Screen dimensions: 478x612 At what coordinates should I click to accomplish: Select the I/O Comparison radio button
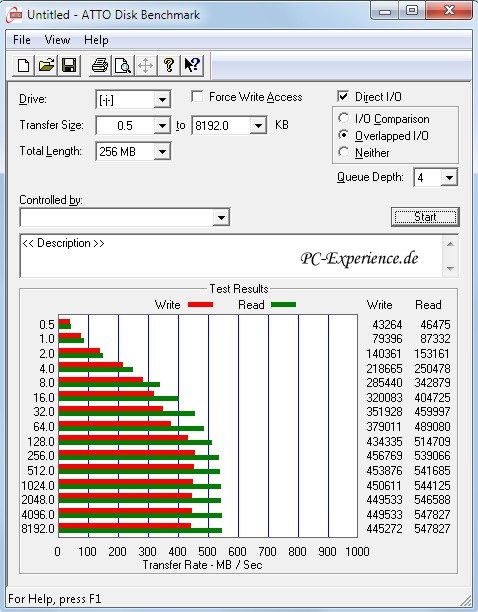344,118
